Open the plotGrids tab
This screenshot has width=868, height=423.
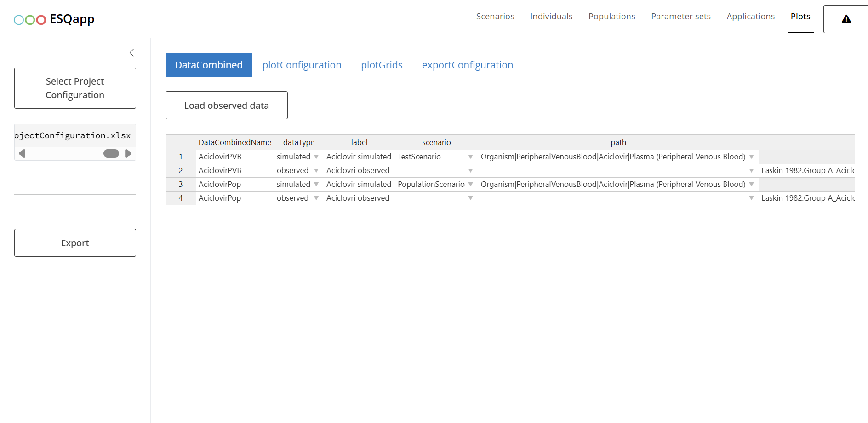[382, 65]
